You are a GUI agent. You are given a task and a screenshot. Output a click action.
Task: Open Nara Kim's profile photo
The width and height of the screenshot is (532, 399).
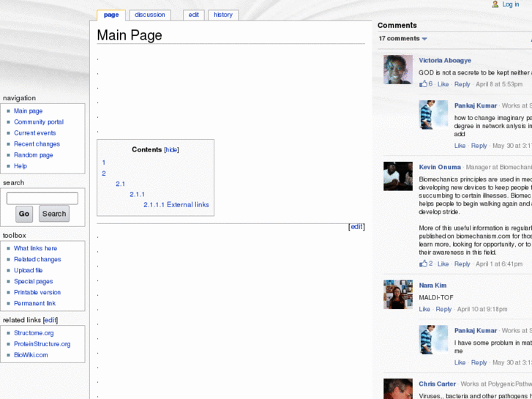click(398, 294)
